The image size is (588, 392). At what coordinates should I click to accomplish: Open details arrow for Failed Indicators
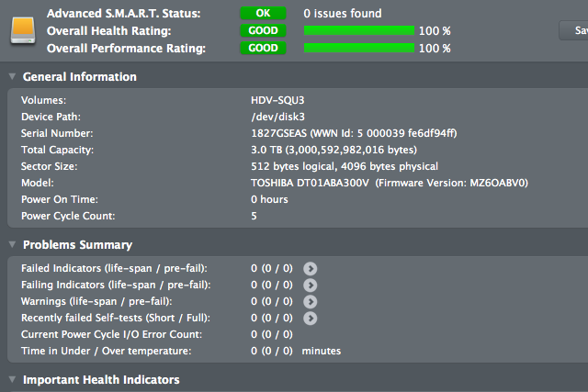311,268
